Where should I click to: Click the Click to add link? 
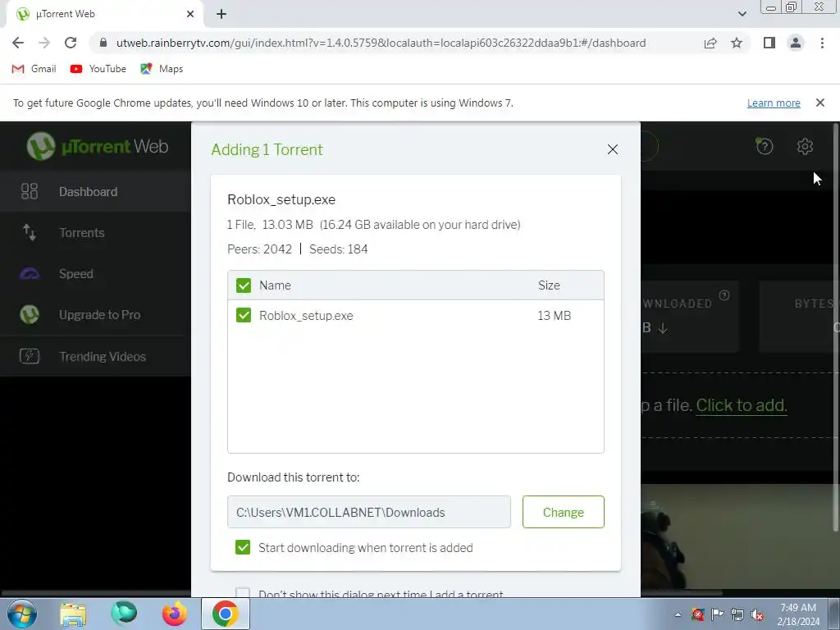742,405
